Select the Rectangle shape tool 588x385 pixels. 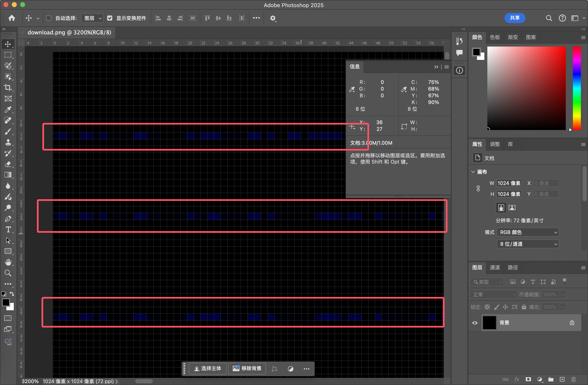(8, 251)
